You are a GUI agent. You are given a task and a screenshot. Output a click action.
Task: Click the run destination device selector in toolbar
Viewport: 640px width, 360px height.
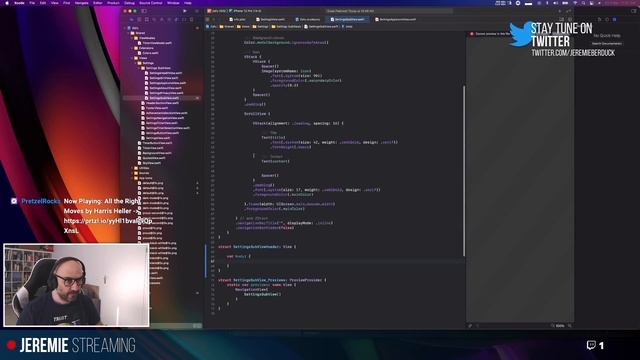click(x=247, y=11)
